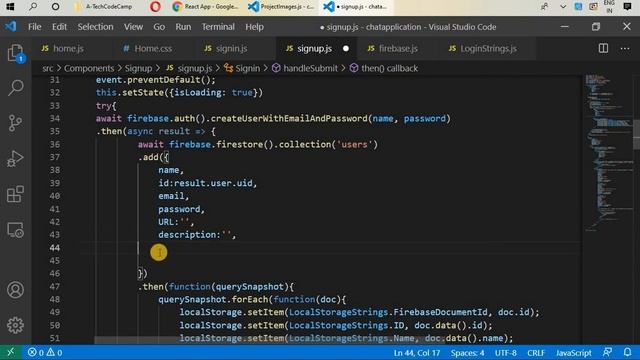The width and height of the screenshot is (640, 360).
Task: Click line number 47 in the gutter
Action: tap(55, 287)
